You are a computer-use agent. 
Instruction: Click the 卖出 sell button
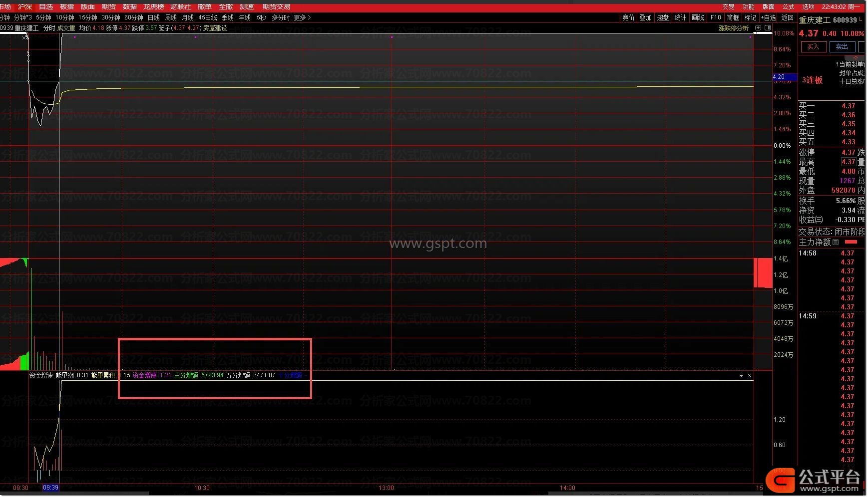[842, 47]
